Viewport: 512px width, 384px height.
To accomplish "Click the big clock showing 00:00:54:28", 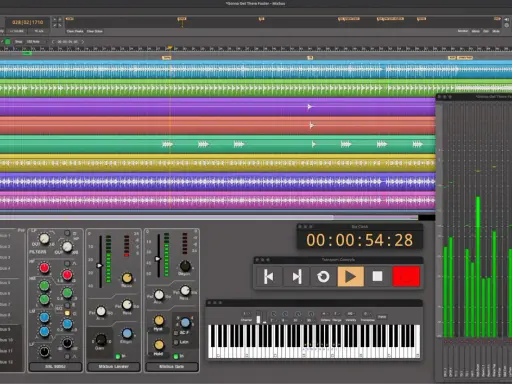I will click(x=360, y=240).
